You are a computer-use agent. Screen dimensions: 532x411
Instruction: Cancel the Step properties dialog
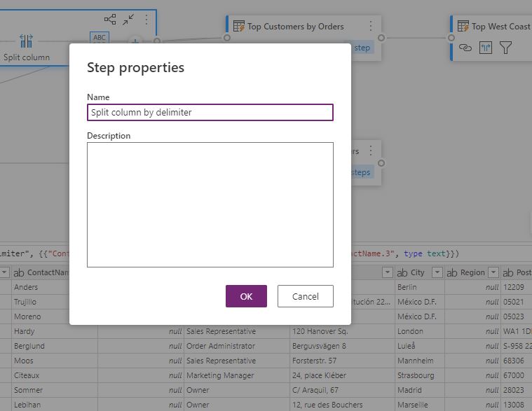click(305, 296)
